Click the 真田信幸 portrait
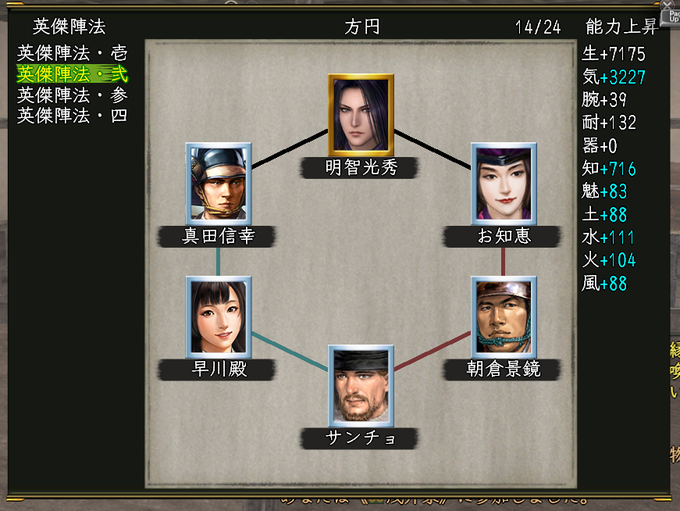The image size is (680, 511). pyautogui.click(x=218, y=183)
